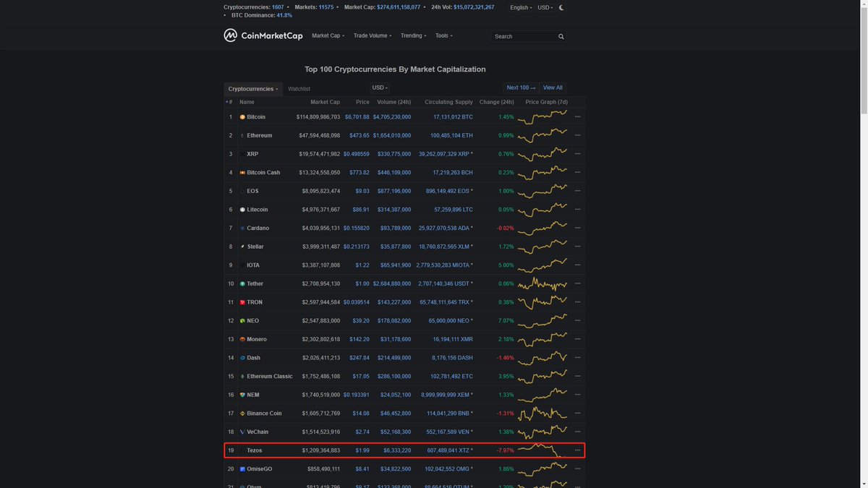
Task: Open Tether row more-options dots
Action: click(577, 283)
